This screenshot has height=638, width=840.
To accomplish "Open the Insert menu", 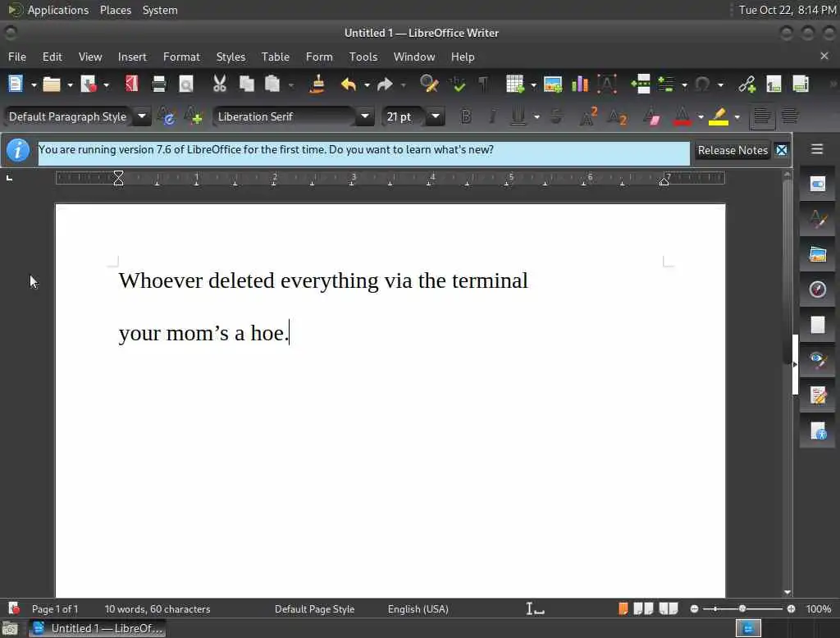I will 132,57.
